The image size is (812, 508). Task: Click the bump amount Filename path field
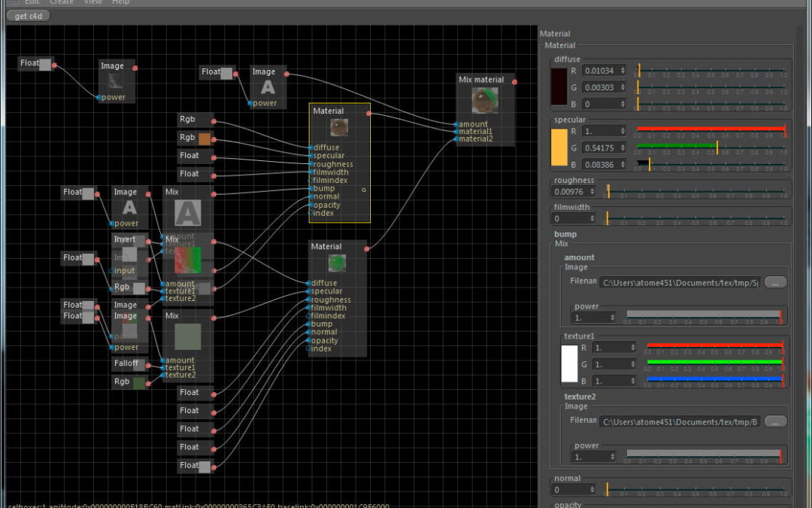point(680,282)
